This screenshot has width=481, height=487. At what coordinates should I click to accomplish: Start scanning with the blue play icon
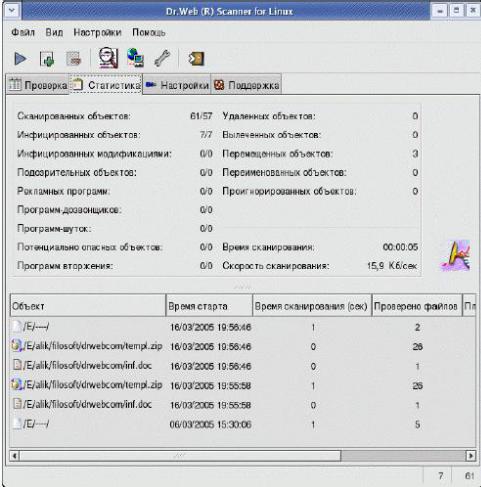click(20, 59)
